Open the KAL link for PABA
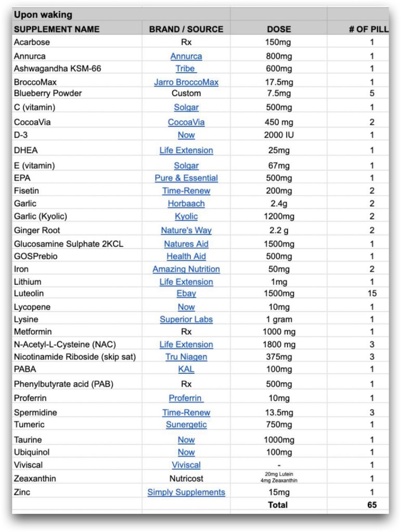Viewport: 401px width, 532px height. tap(186, 369)
